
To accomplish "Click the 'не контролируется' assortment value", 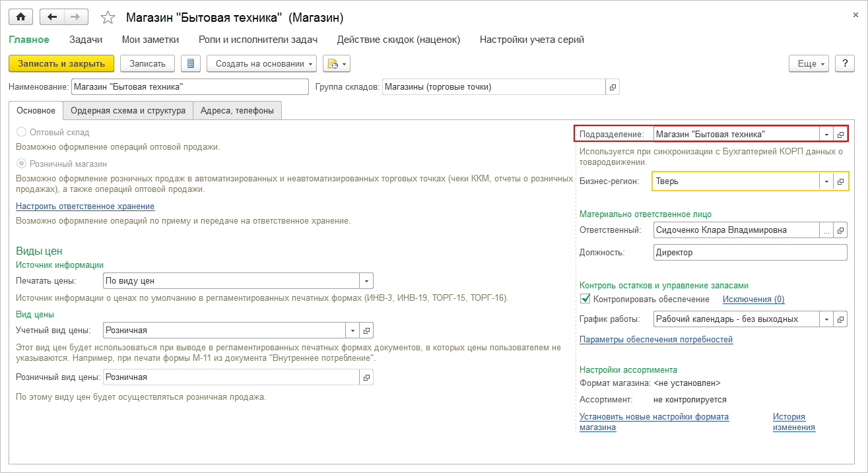I will [690, 400].
